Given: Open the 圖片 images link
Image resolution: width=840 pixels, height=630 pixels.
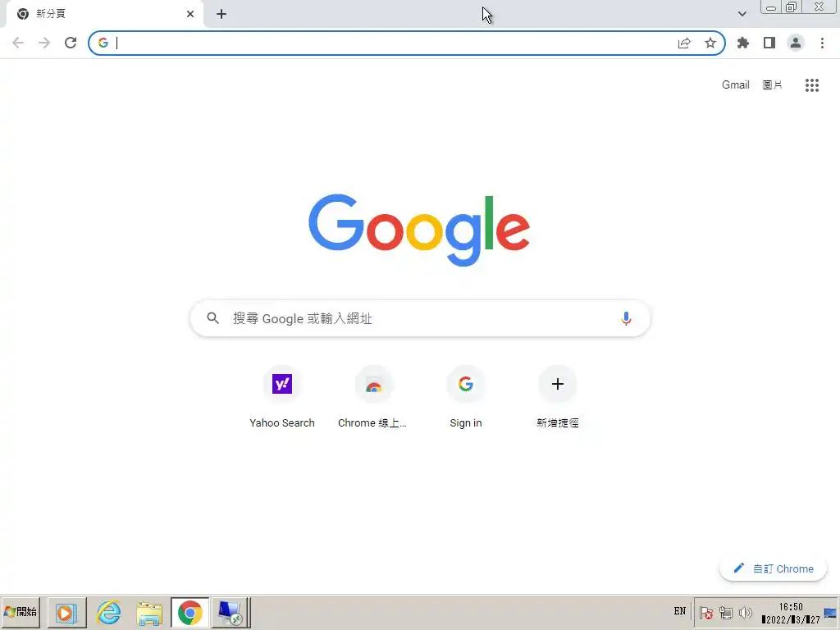Looking at the screenshot, I should [x=772, y=84].
